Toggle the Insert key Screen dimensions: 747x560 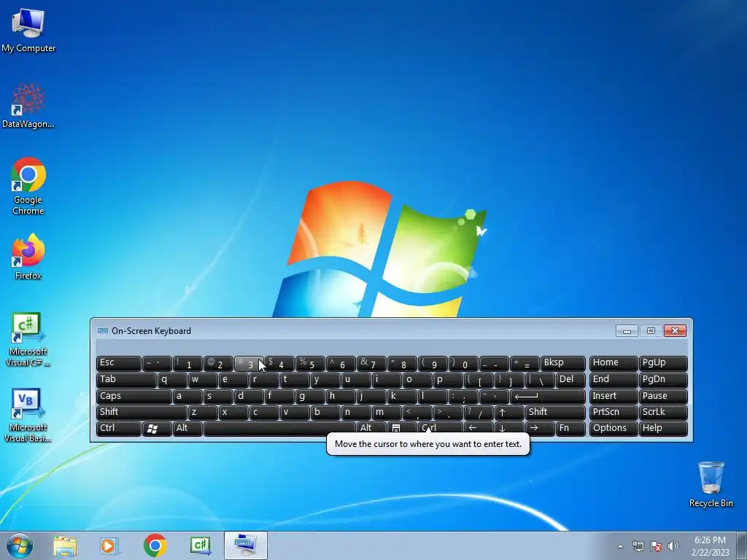tap(613, 396)
